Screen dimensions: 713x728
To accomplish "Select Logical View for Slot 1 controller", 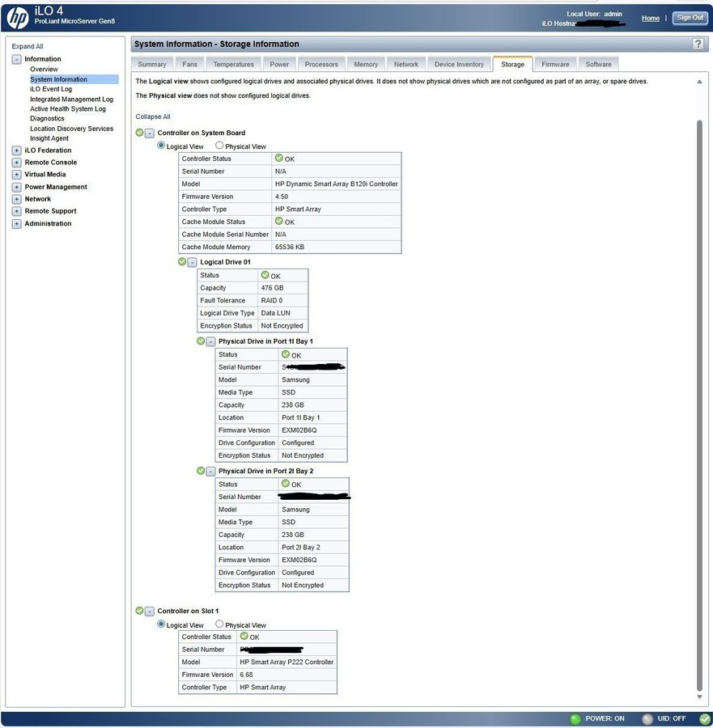I will pyautogui.click(x=161, y=624).
